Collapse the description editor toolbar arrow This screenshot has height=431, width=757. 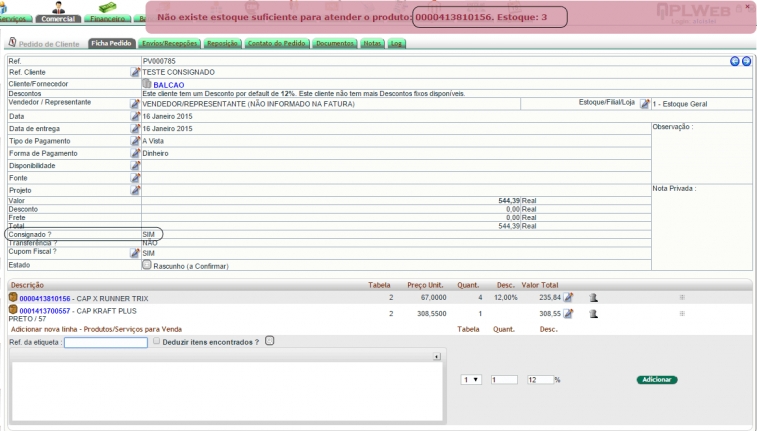point(436,357)
